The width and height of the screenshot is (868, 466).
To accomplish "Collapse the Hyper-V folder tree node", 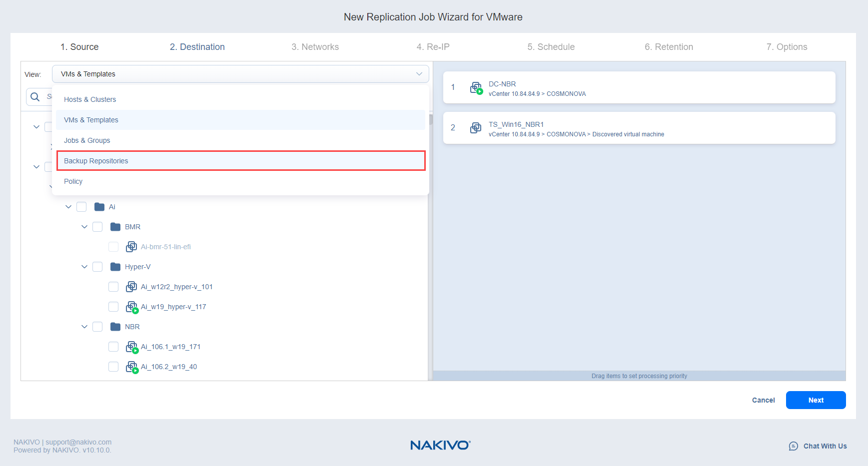I will click(x=84, y=267).
